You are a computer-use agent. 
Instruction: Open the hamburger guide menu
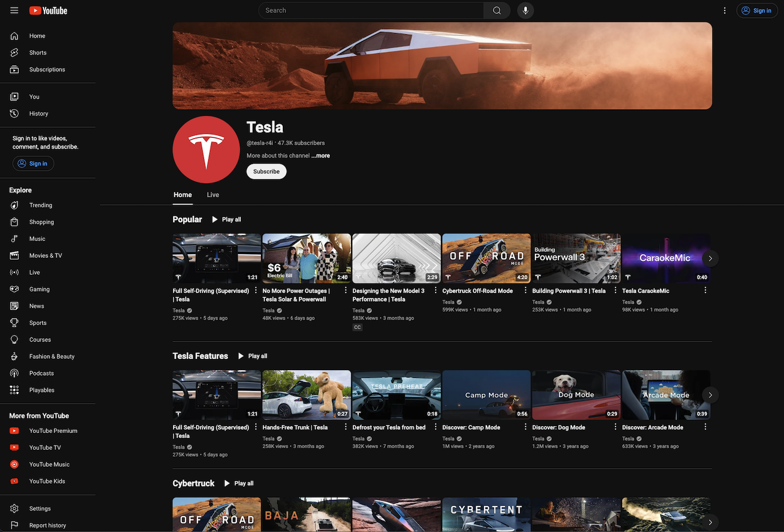click(x=15, y=11)
